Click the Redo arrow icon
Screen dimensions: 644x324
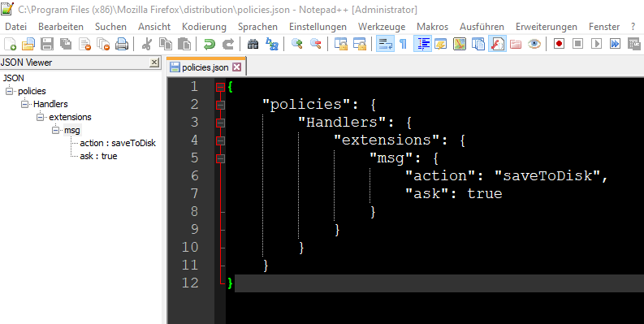pyautogui.click(x=228, y=44)
